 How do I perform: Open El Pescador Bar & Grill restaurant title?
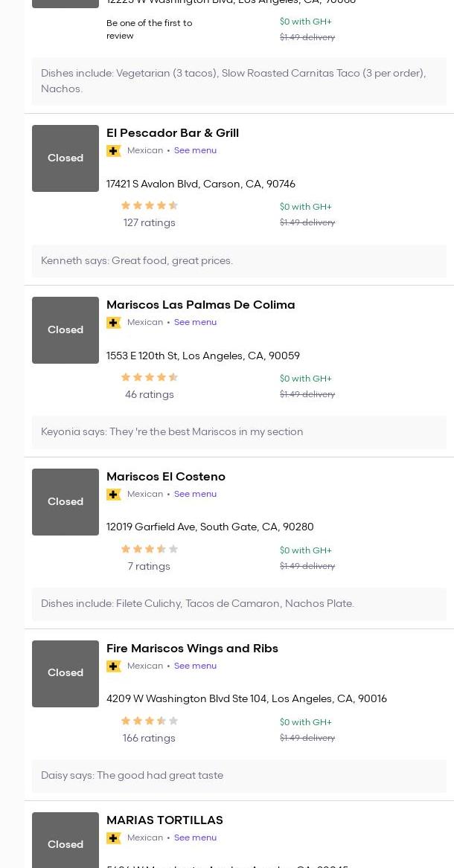[173, 133]
